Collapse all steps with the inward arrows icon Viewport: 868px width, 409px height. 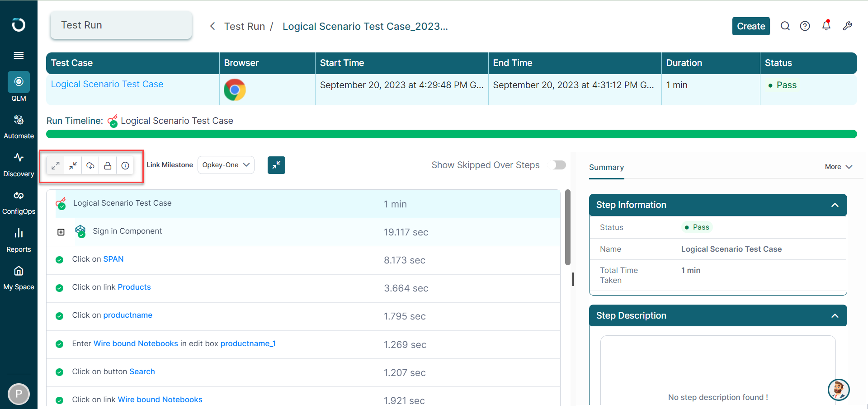click(x=73, y=166)
